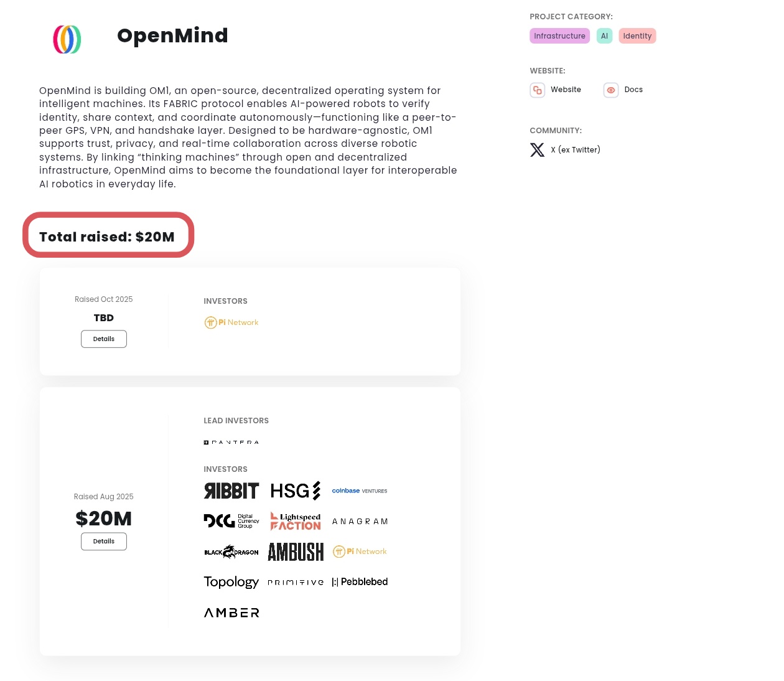Click the Pantera lead investor logo
Viewport: 784px width, 681px height.
231,443
